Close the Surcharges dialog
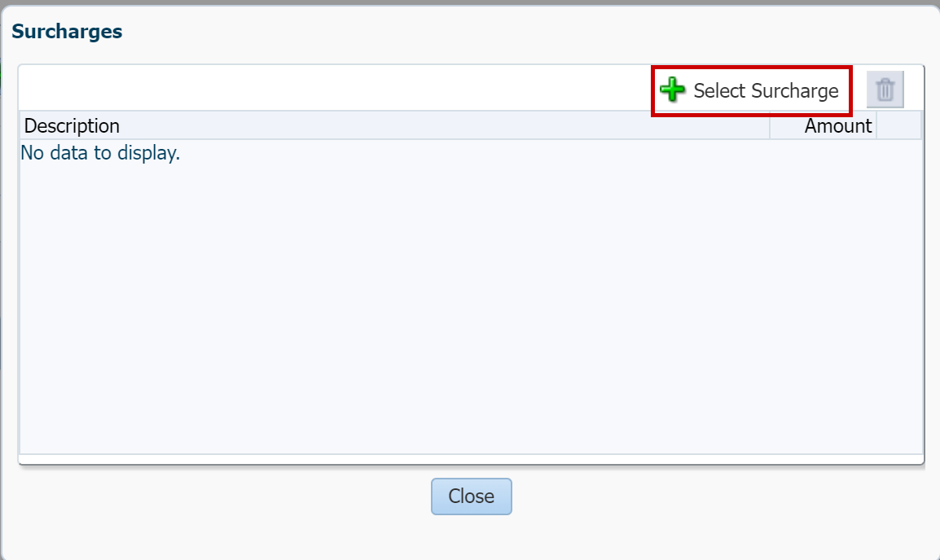The width and height of the screenshot is (940, 560). (471, 496)
